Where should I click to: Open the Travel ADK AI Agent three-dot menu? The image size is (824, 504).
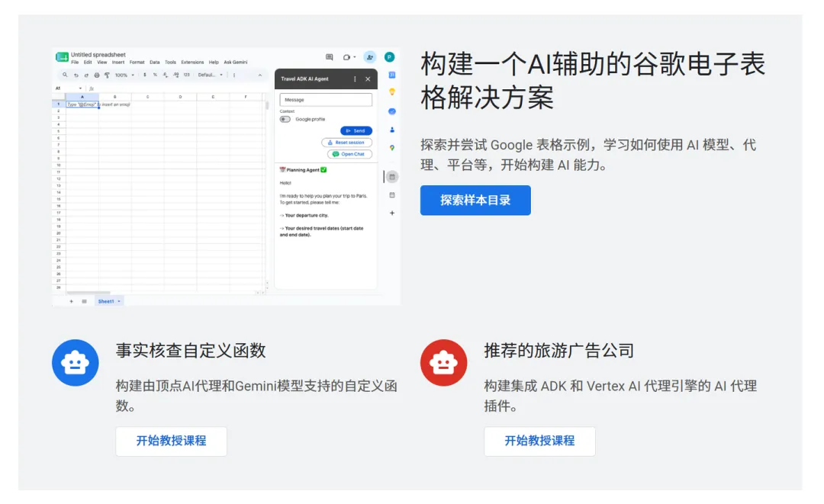pos(355,79)
